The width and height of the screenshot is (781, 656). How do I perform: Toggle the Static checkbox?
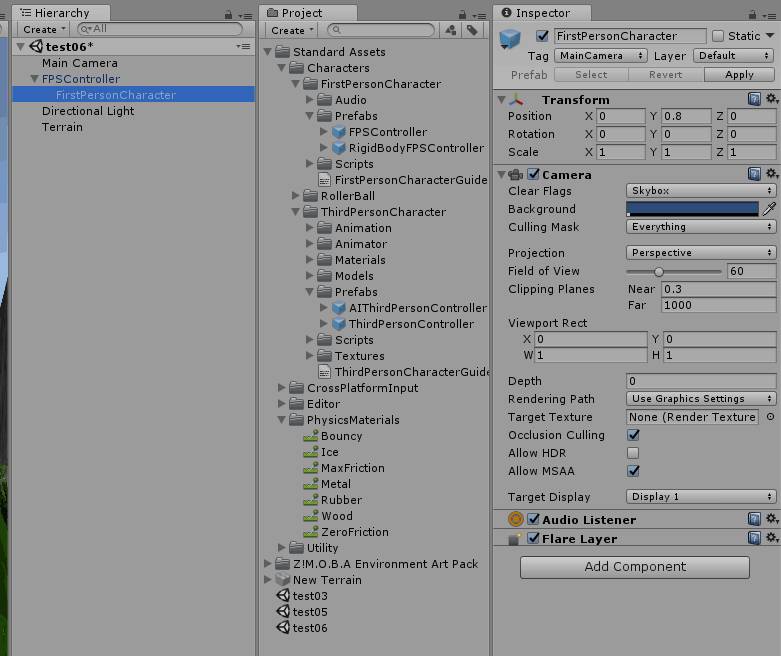tap(718, 36)
